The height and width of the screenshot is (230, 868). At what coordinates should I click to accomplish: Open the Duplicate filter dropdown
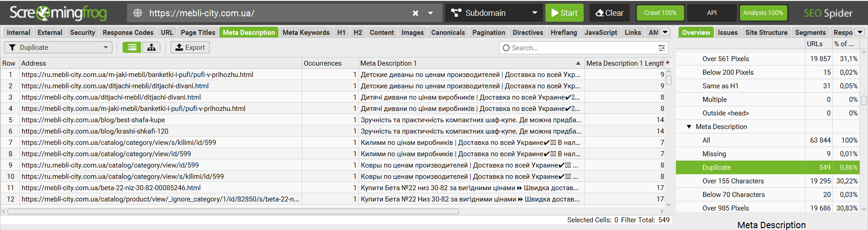tap(58, 48)
